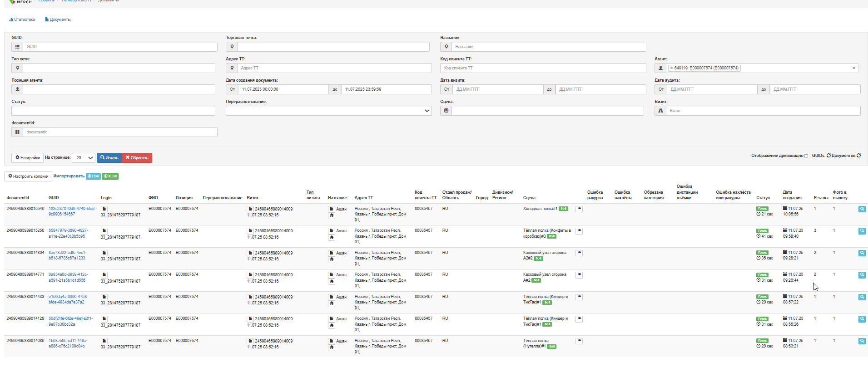Open На странице page size dropdown
Image resolution: width=868 pixels, height=367 pixels.
coord(84,158)
